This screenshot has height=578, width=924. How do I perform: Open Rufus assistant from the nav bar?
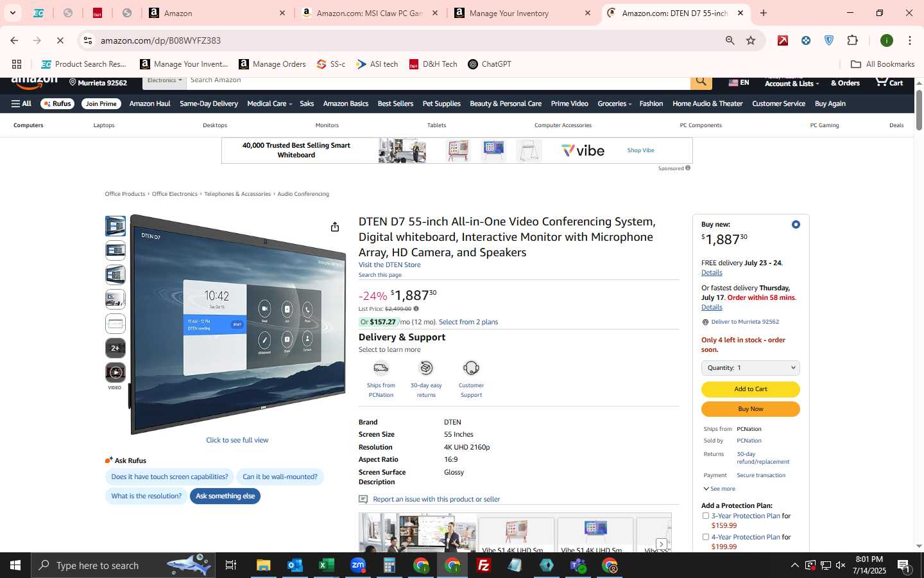[58, 104]
